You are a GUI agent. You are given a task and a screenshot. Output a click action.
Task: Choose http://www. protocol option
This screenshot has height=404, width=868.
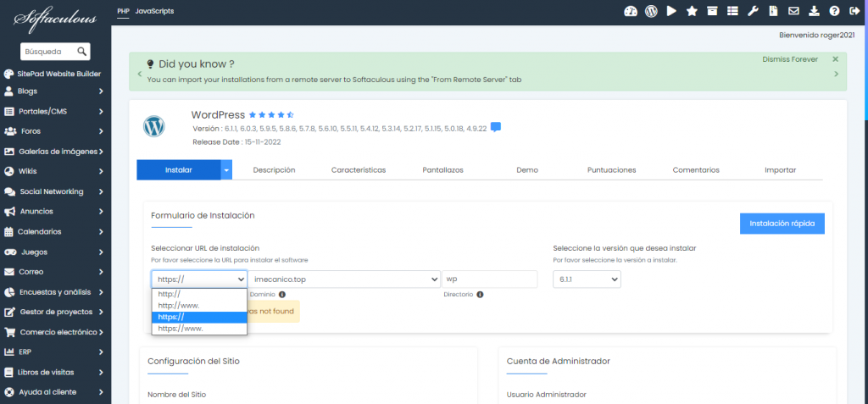click(x=199, y=306)
